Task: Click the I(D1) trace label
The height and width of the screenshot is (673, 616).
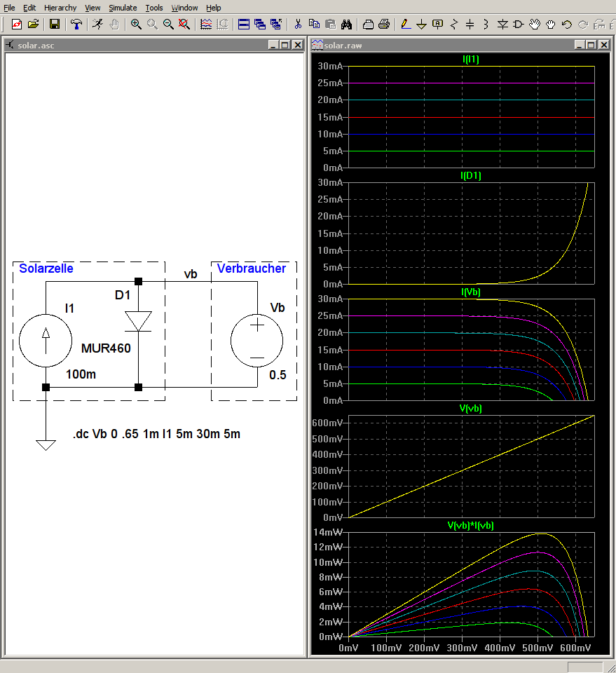Action: 470,175
